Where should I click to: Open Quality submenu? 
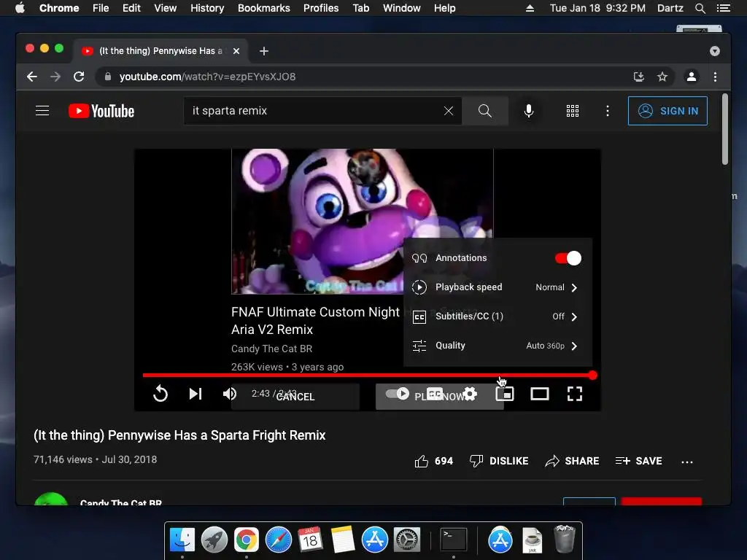coord(498,346)
